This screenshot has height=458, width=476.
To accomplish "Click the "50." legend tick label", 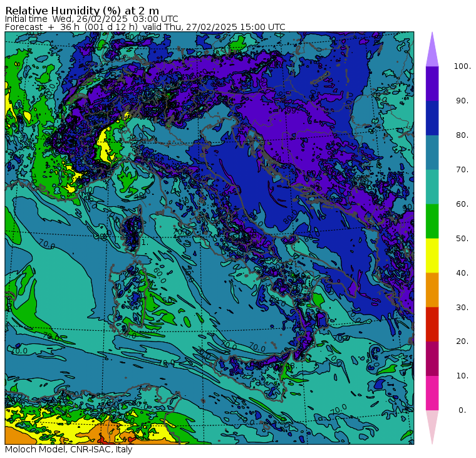I will click(x=462, y=239).
